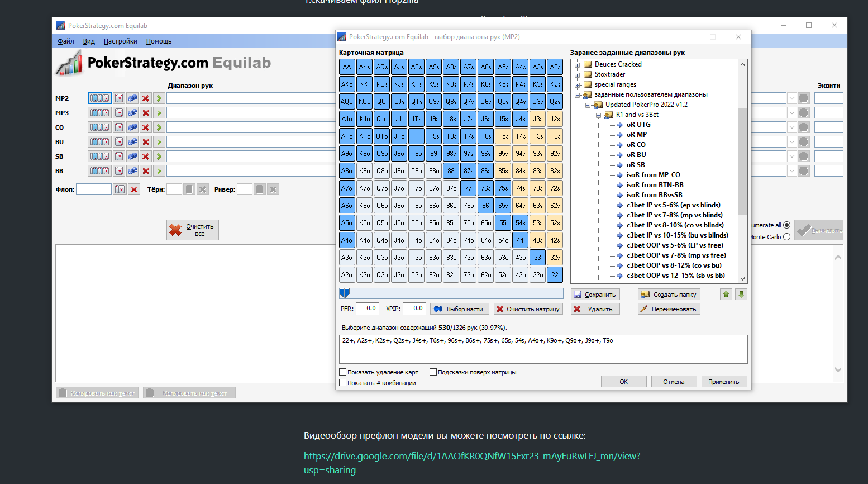
Task: Click the Сохранить save range button
Action: click(x=595, y=295)
